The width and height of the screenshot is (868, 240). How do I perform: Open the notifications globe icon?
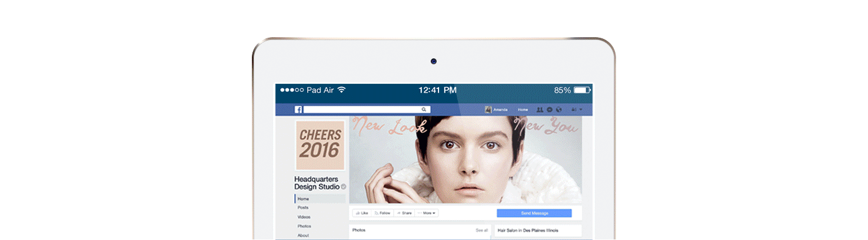click(x=558, y=110)
